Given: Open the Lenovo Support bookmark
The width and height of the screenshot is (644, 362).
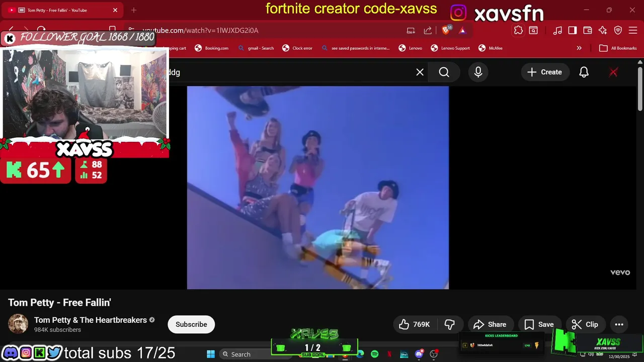Looking at the screenshot, I should point(450,48).
